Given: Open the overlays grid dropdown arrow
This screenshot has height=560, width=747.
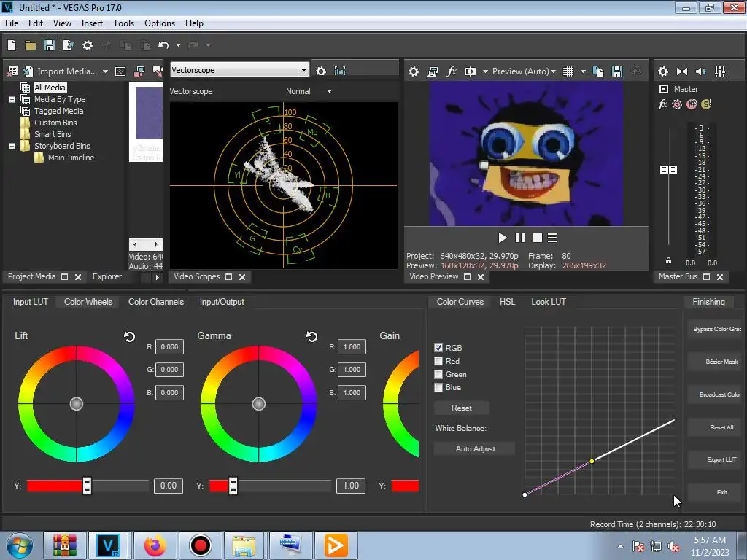Looking at the screenshot, I should [583, 71].
